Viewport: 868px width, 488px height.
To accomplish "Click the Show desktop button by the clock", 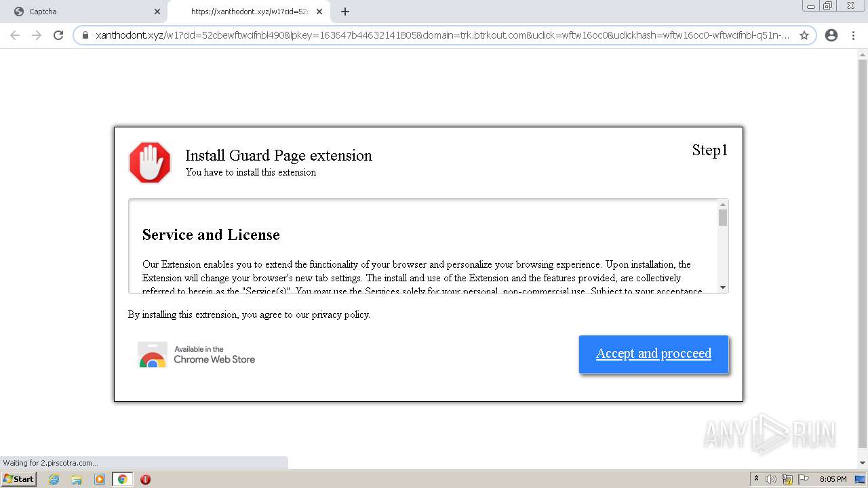I will (861, 479).
